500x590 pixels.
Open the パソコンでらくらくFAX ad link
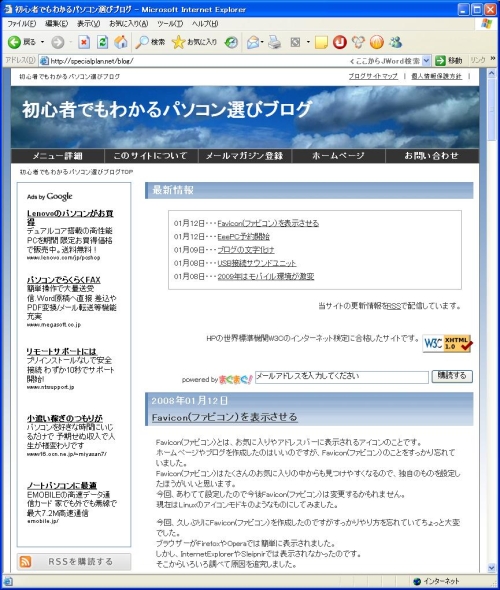64,280
